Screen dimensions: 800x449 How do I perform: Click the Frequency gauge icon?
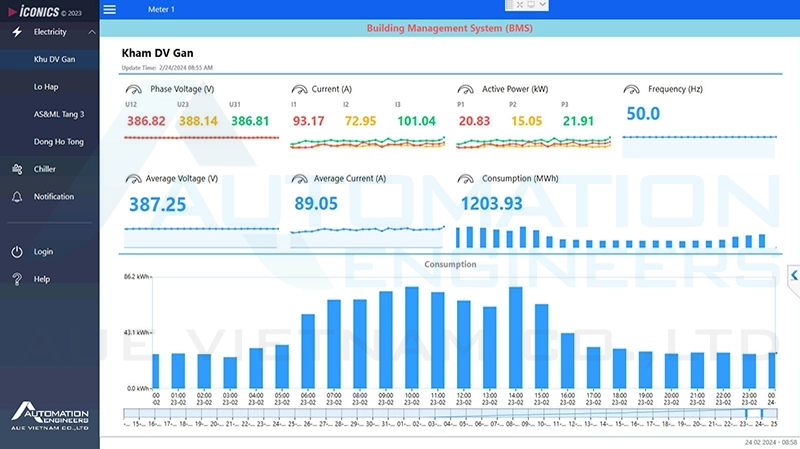click(631, 90)
